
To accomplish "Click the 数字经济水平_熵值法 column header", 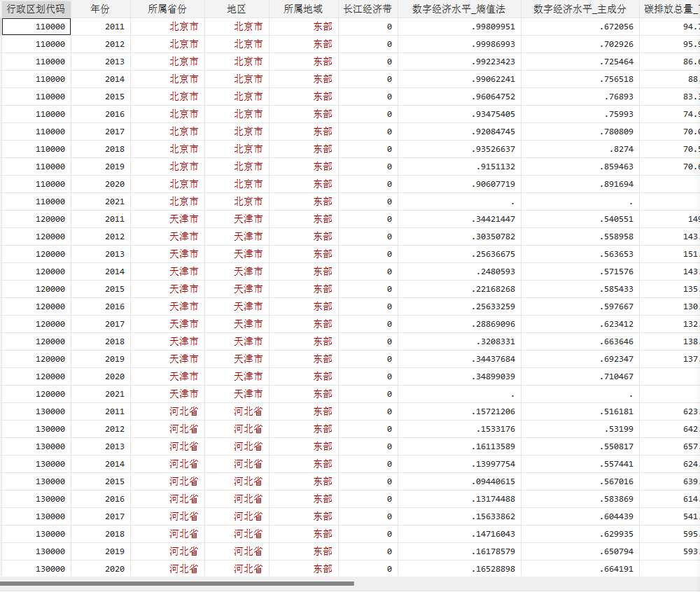I will point(458,9).
